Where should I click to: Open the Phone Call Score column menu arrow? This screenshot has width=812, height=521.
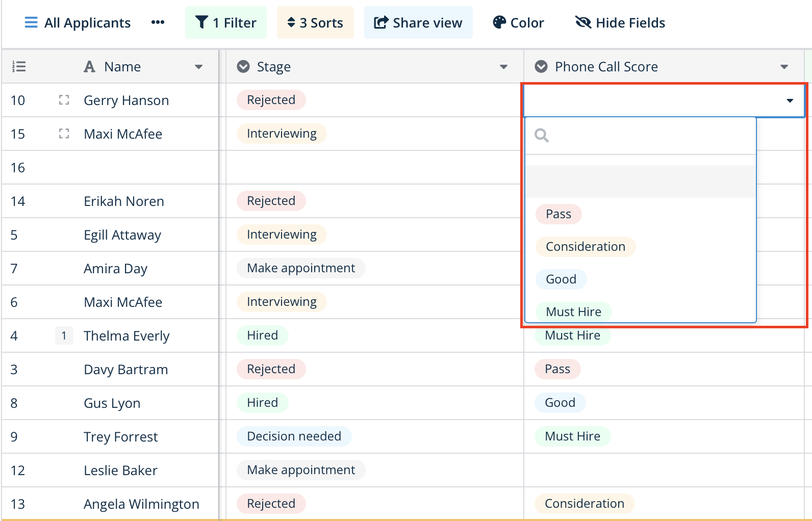[784, 67]
